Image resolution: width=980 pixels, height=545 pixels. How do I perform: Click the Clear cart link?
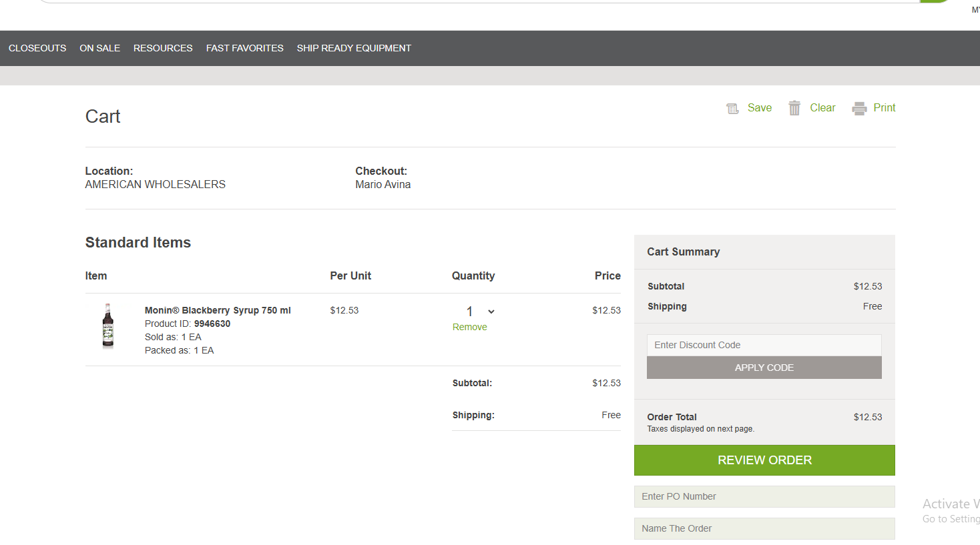(x=822, y=108)
